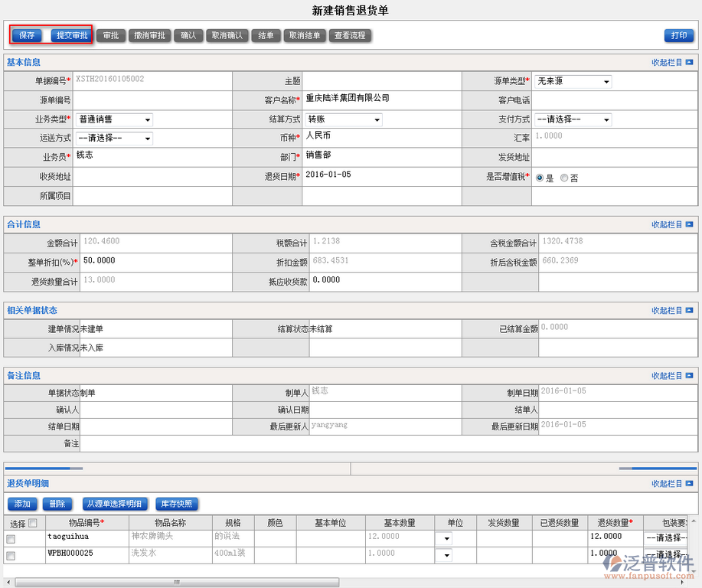Click the 保存 (Save) button
Viewport: 702px width, 588px height.
coord(27,35)
